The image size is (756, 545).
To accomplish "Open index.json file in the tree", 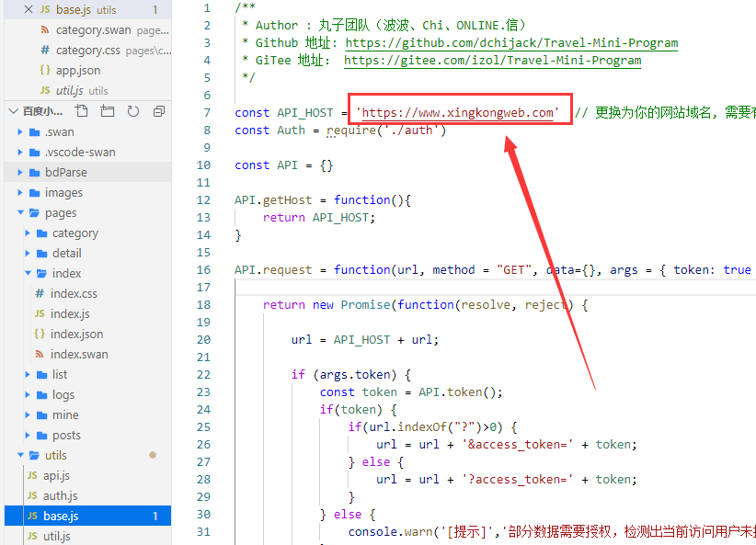I will 76,334.
